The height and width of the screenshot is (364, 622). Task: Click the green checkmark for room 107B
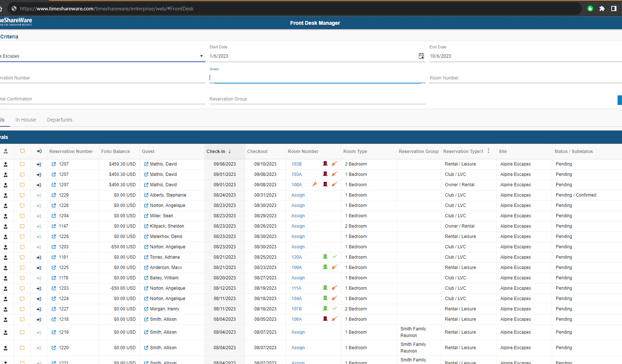point(335,309)
